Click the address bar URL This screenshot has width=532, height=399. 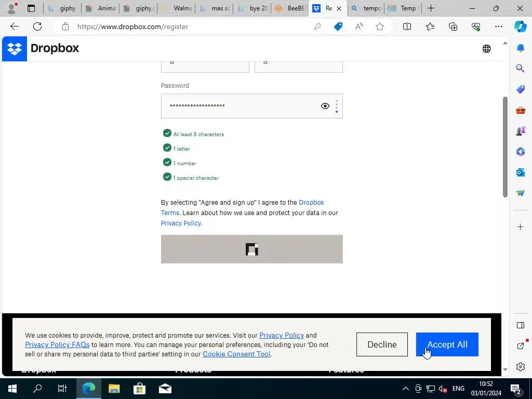click(x=132, y=27)
